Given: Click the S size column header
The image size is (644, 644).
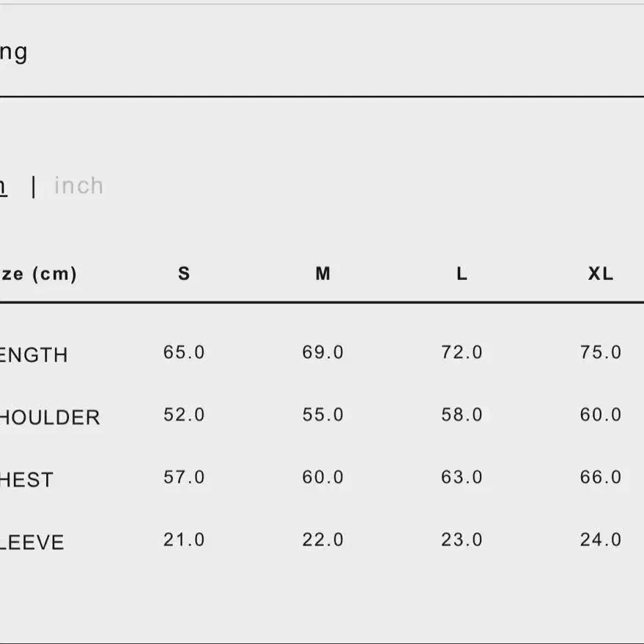Looking at the screenshot, I should pos(184,274).
